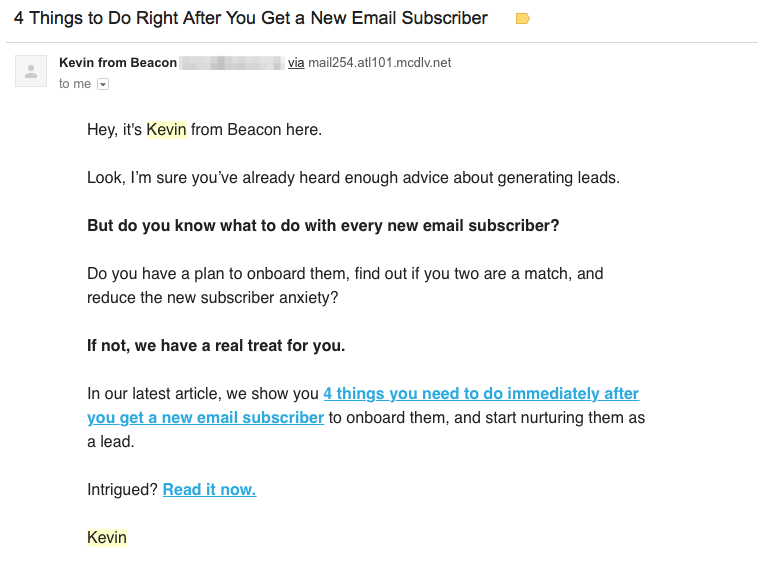Screen dimensions: 758x567
Task: Click the underlined "via" link
Action: tap(296, 63)
